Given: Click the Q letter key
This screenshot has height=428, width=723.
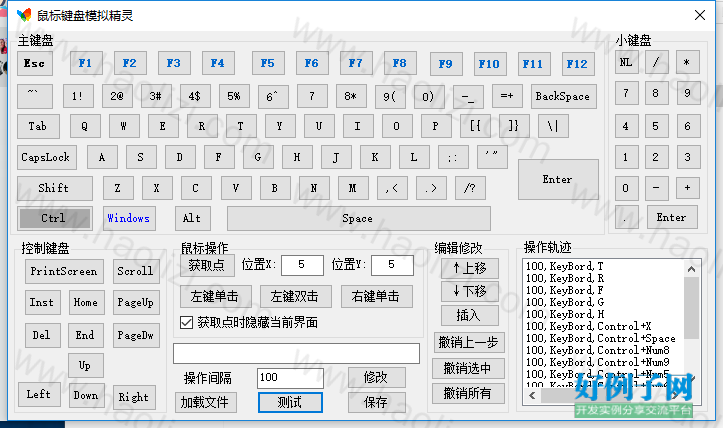Looking at the screenshot, I should coord(85,126).
